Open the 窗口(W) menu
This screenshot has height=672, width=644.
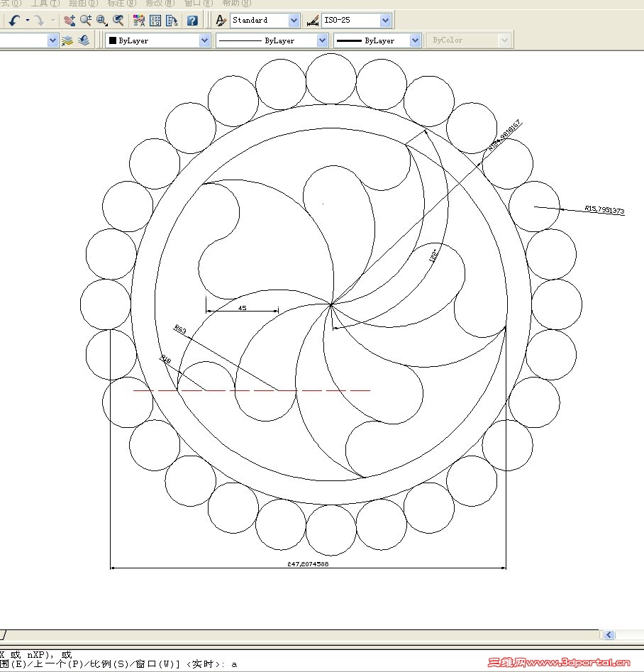click(x=198, y=4)
